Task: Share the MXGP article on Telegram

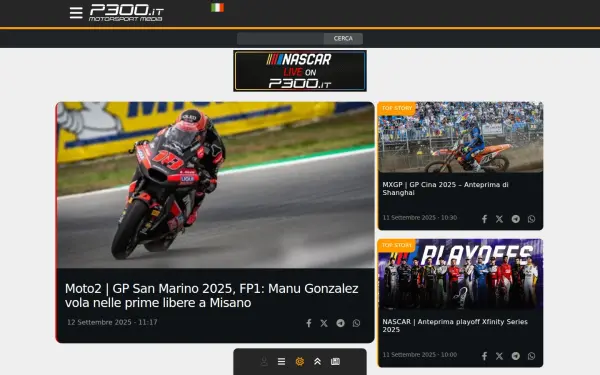Action: (516, 219)
